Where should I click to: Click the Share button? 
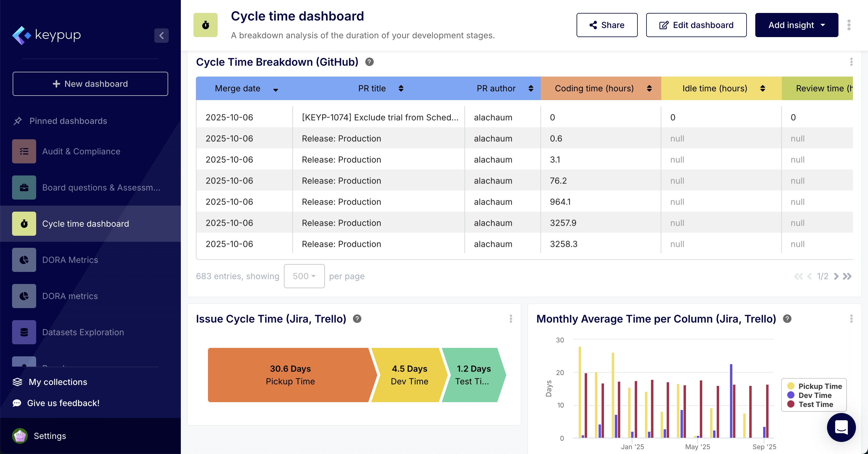(606, 25)
